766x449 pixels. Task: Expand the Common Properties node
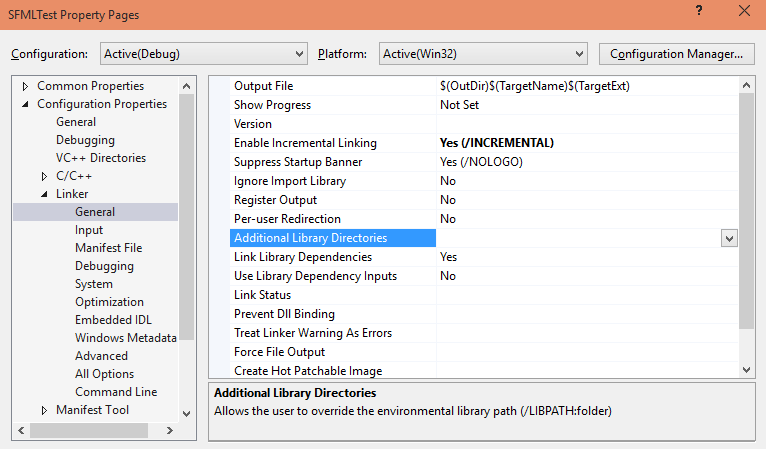click(25, 86)
